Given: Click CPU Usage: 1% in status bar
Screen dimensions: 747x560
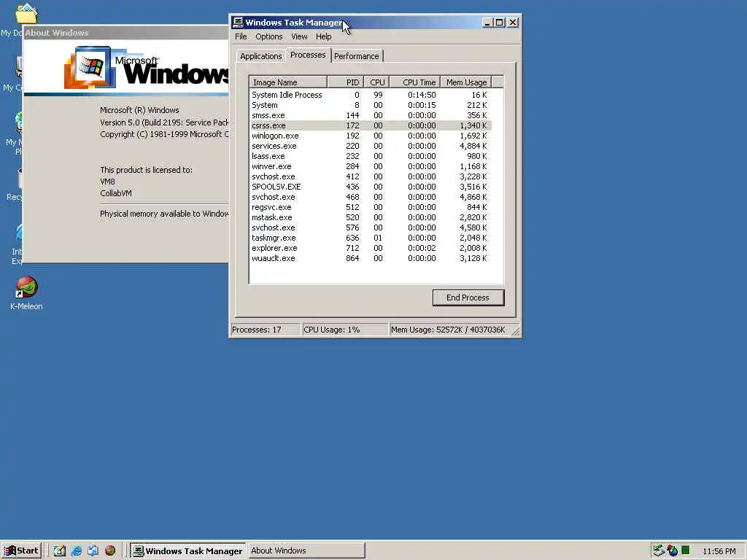Looking at the screenshot, I should (x=345, y=330).
